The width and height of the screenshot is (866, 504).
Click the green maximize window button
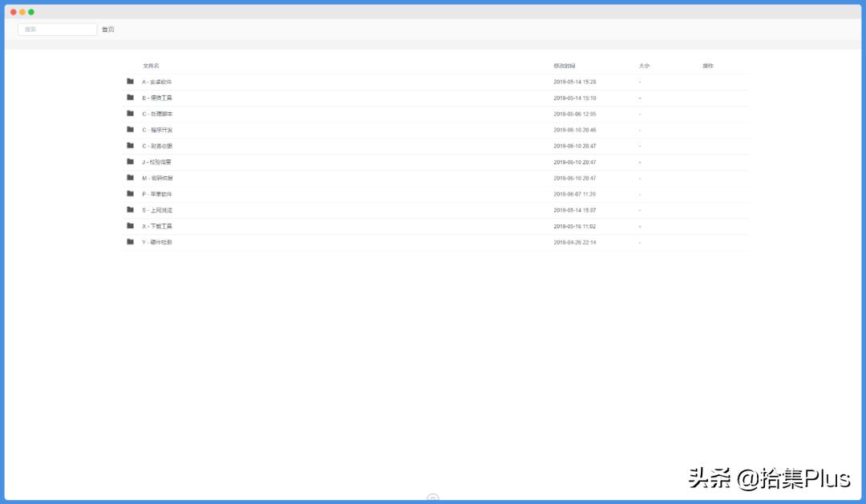tap(31, 11)
